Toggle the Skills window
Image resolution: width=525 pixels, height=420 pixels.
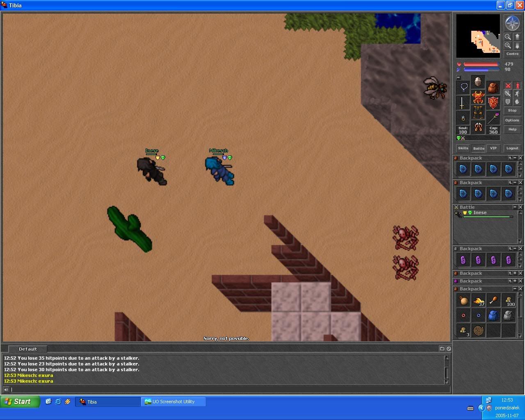[463, 148]
